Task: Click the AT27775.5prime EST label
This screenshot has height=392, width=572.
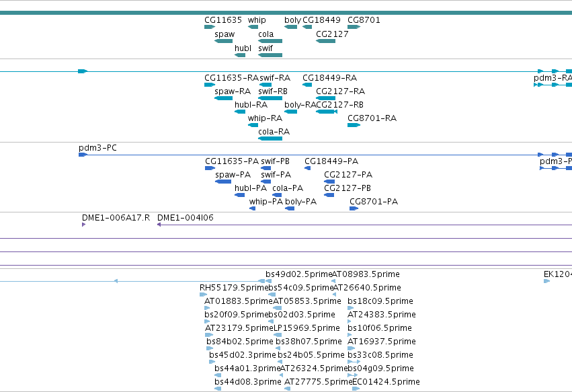Action: (x=318, y=382)
